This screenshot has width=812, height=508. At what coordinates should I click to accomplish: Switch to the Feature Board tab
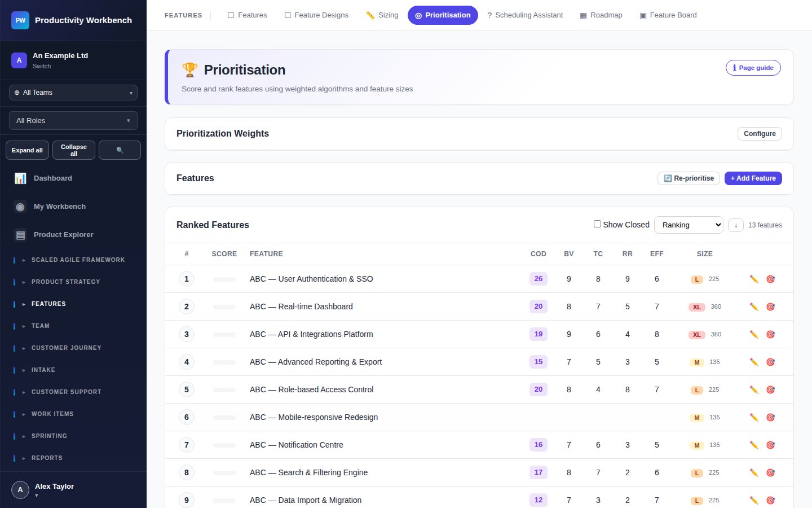coord(668,15)
